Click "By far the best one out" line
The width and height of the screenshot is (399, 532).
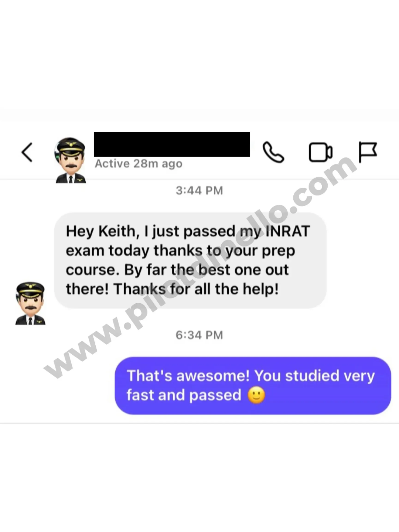coord(206,270)
